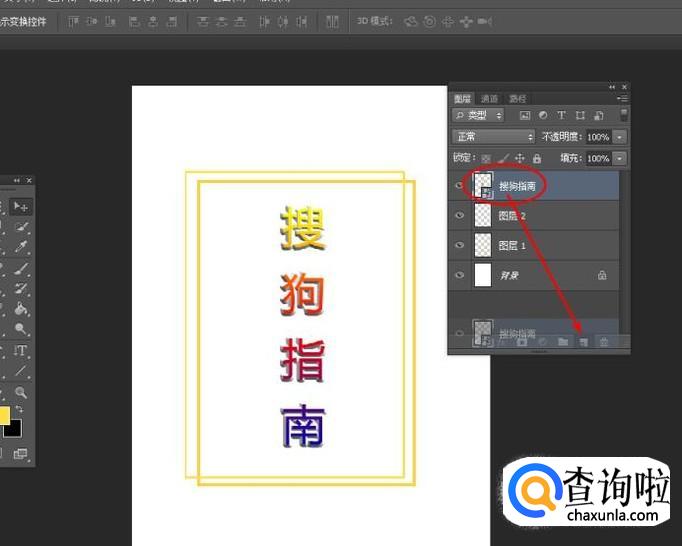Hide the 背景 layer
The image size is (682, 546).
tap(460, 275)
